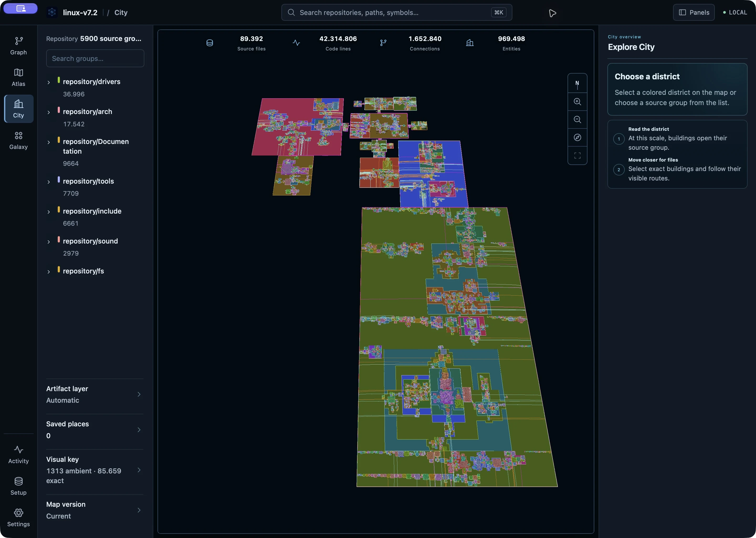This screenshot has height=538, width=756.
Task: Click the 42.314.806 Code lines value
Action: pos(338,39)
